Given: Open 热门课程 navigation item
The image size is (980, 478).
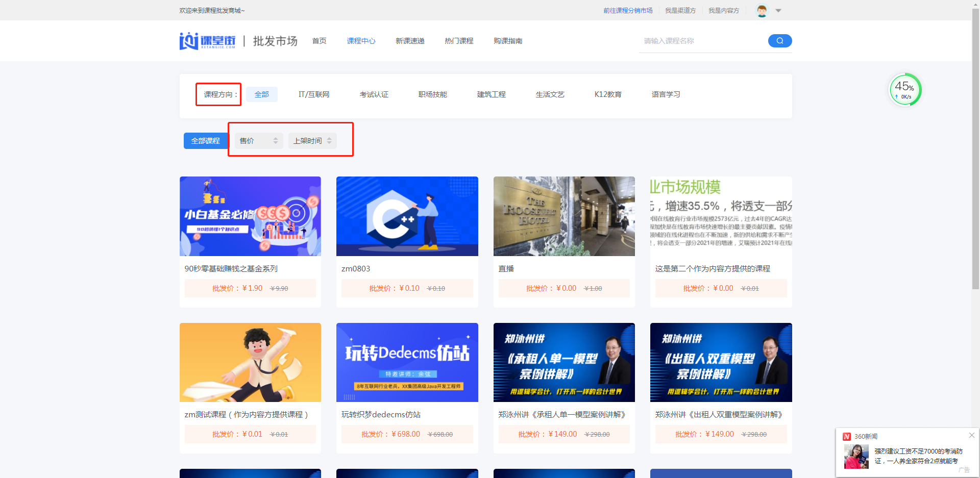Looking at the screenshot, I should [x=459, y=41].
